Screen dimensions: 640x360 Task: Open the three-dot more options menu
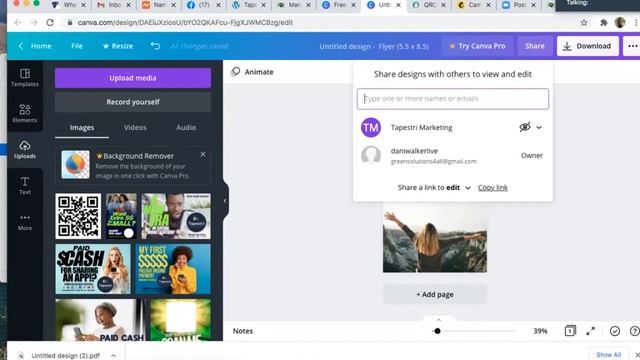pyautogui.click(x=632, y=46)
